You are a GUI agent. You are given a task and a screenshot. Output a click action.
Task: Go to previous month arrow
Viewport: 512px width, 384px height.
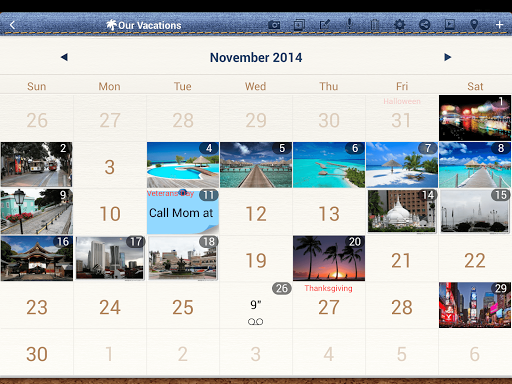[x=64, y=57]
